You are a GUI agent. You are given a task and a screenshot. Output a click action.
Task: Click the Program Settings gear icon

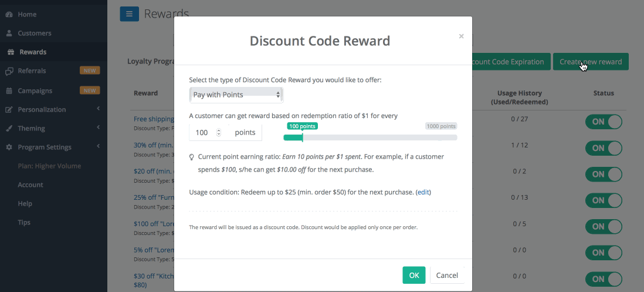point(9,147)
